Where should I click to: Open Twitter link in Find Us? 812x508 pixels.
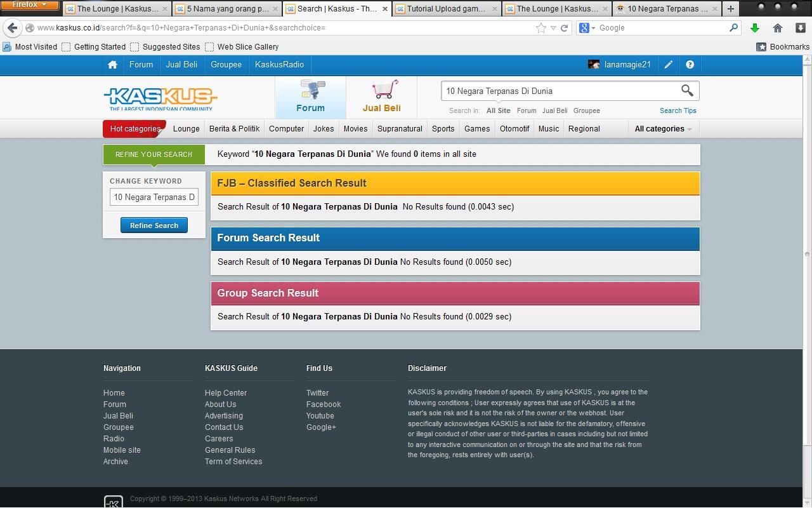317,393
